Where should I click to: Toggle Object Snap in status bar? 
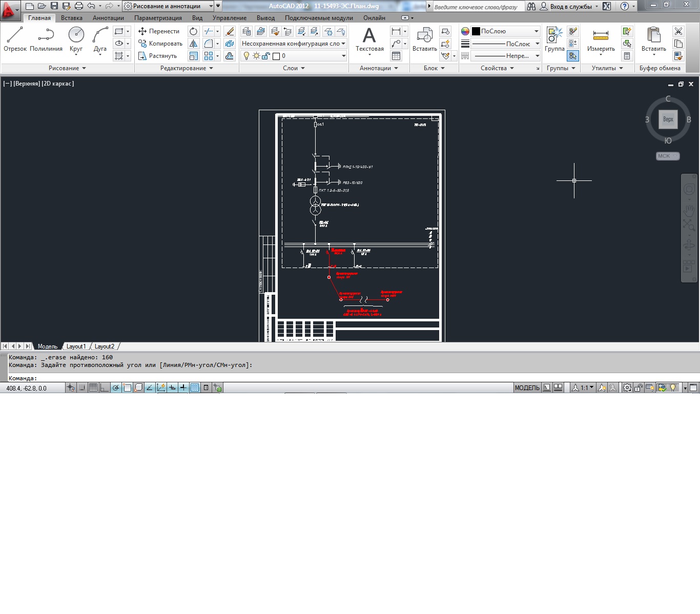[x=127, y=388]
